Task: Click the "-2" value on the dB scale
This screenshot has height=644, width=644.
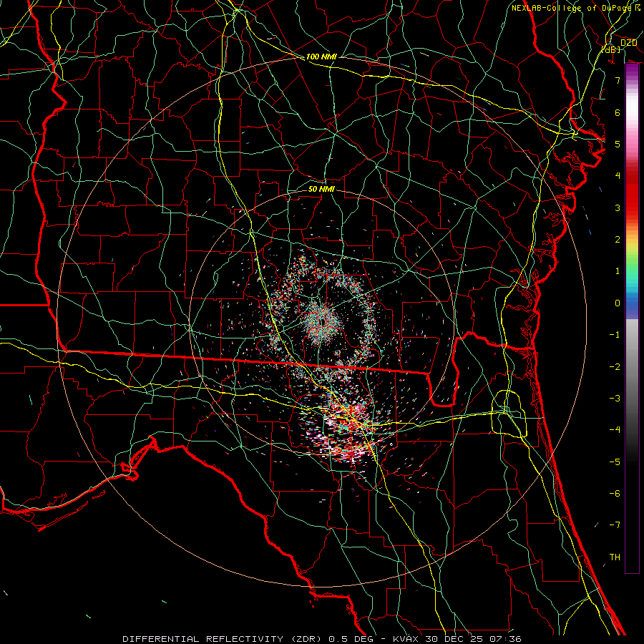Action: [x=615, y=366]
